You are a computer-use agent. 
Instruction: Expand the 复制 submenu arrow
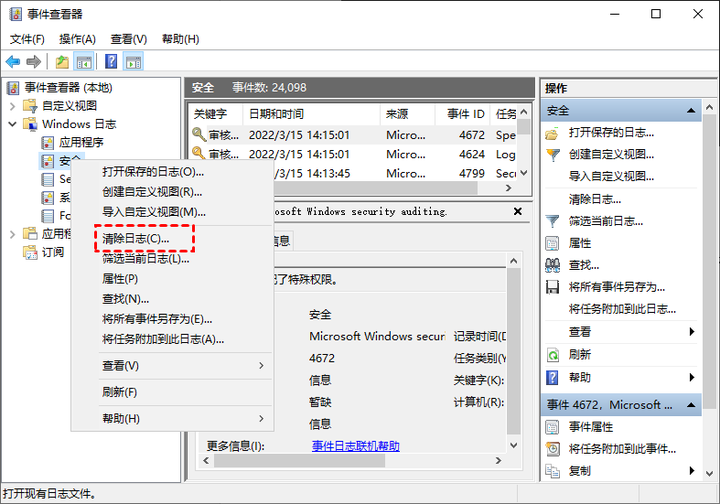click(x=692, y=471)
